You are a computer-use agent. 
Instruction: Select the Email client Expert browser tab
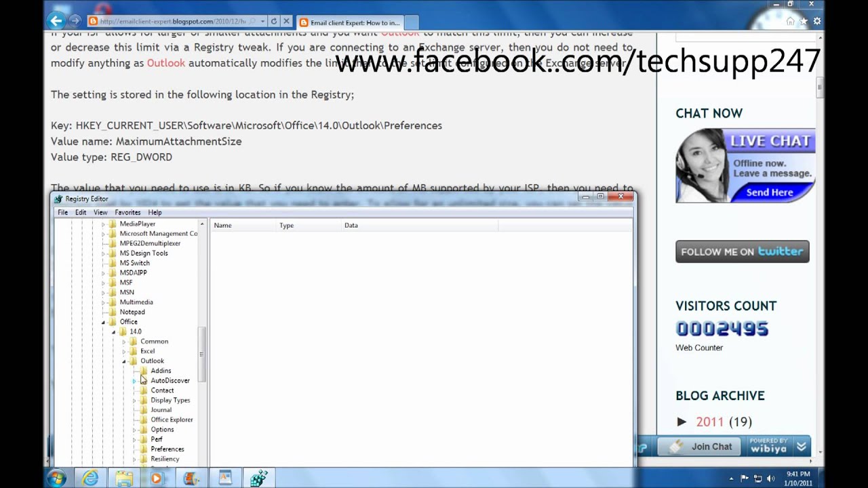[x=350, y=22]
